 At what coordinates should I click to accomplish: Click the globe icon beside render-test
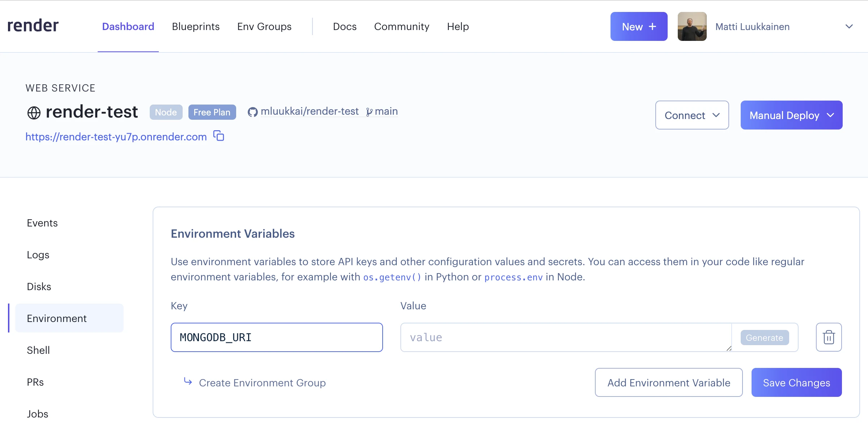[x=34, y=113]
